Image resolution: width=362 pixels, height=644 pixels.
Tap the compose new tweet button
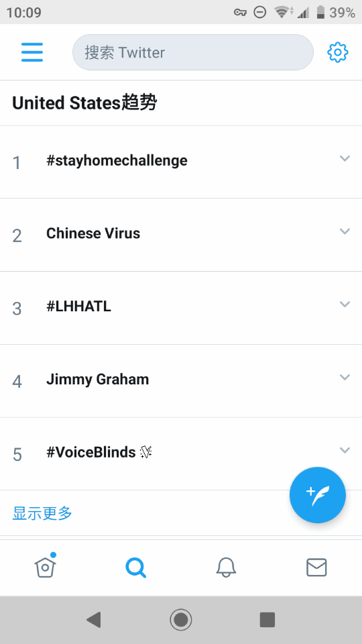click(x=318, y=495)
